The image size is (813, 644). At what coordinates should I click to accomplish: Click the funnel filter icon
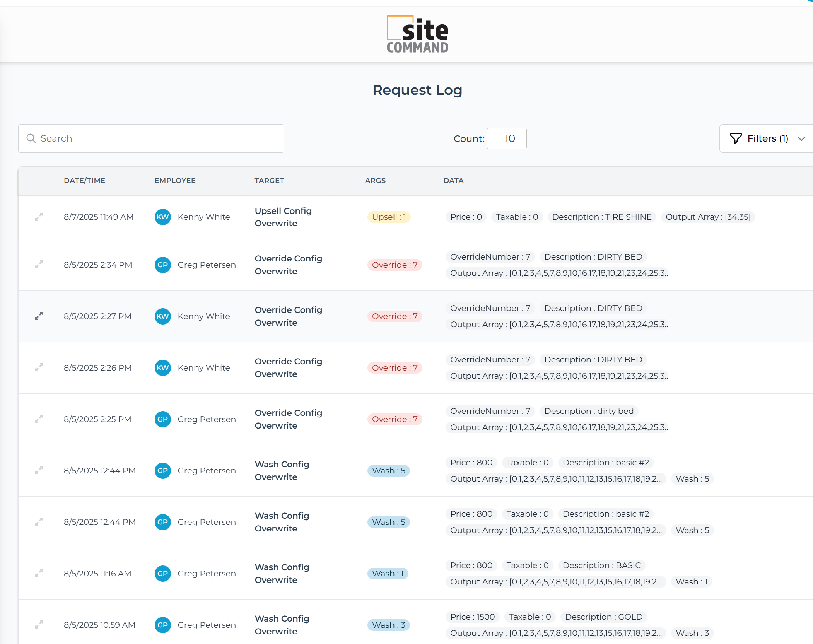(x=736, y=138)
